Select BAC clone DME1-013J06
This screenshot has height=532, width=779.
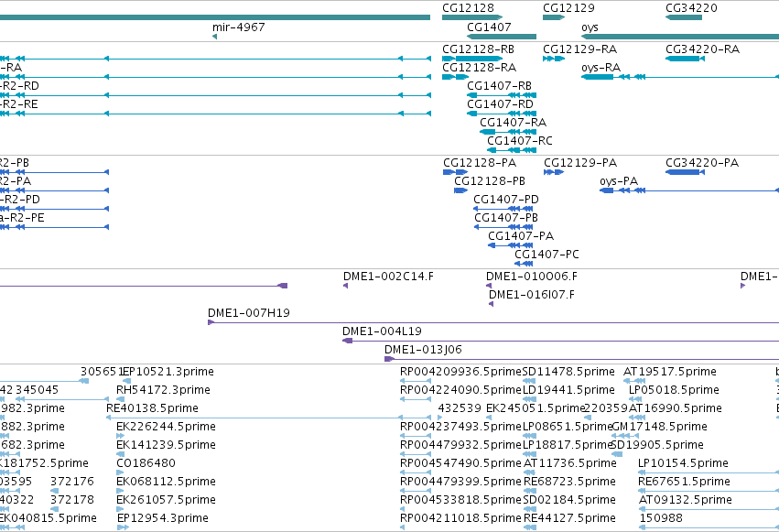(423, 350)
